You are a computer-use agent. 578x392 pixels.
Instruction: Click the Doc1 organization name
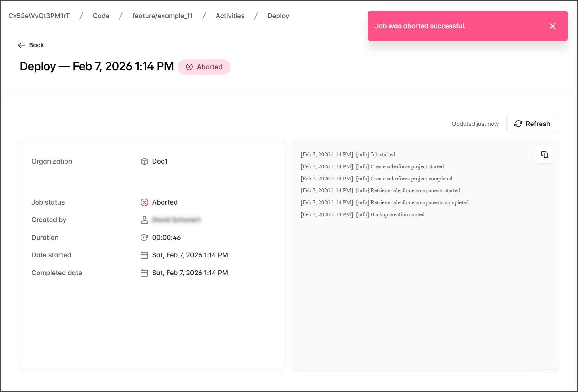point(160,161)
